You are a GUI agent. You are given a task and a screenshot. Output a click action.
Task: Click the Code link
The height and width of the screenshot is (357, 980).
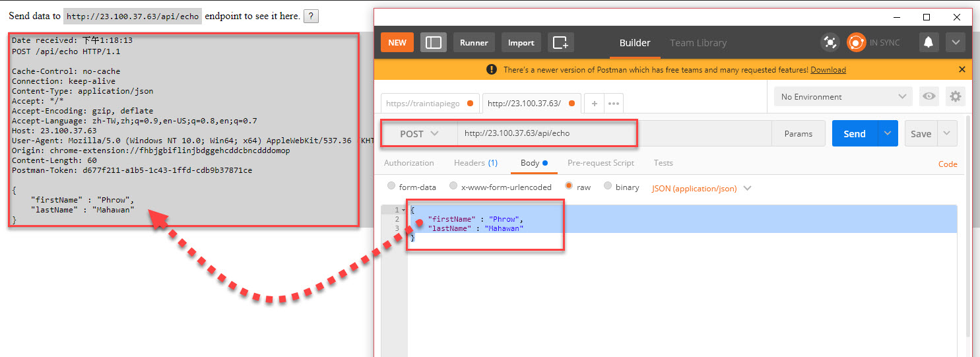pyautogui.click(x=948, y=164)
